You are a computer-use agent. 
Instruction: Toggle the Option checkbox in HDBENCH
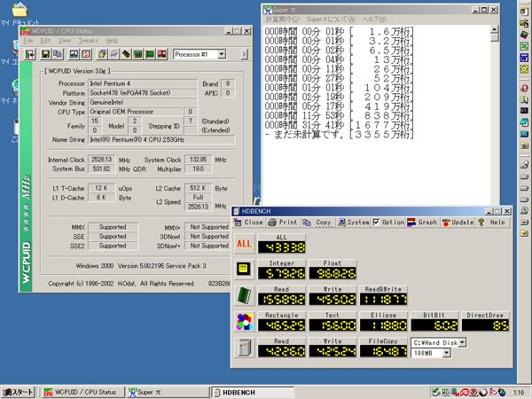pos(376,223)
